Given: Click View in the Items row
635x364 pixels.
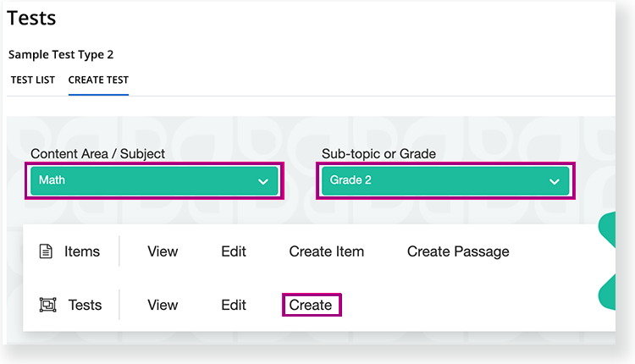Looking at the screenshot, I should (x=163, y=251).
